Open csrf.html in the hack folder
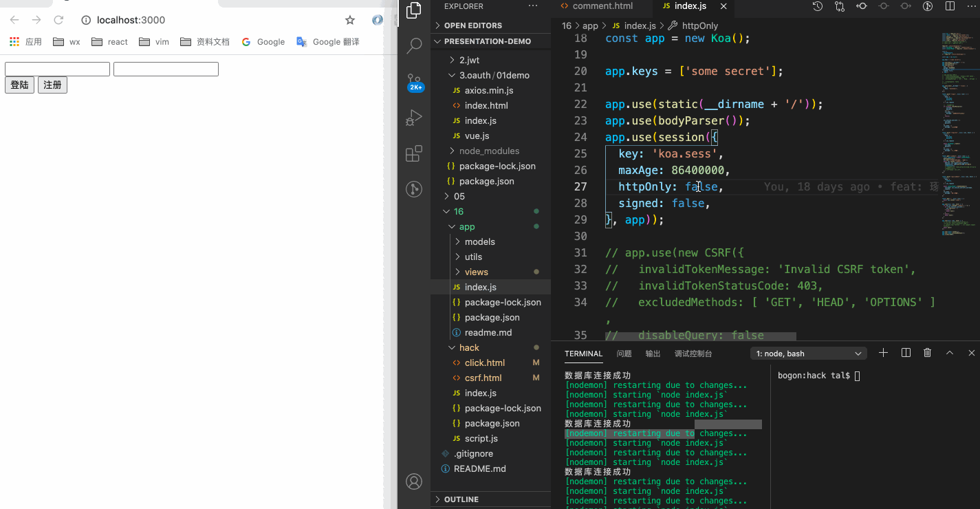The width and height of the screenshot is (980, 509). pyautogui.click(x=491, y=378)
